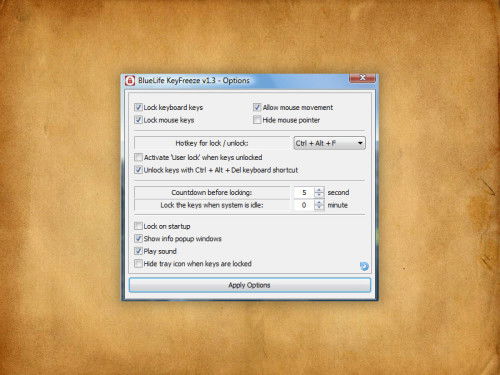Increase idle lock minutes with up arrow

coord(319,202)
